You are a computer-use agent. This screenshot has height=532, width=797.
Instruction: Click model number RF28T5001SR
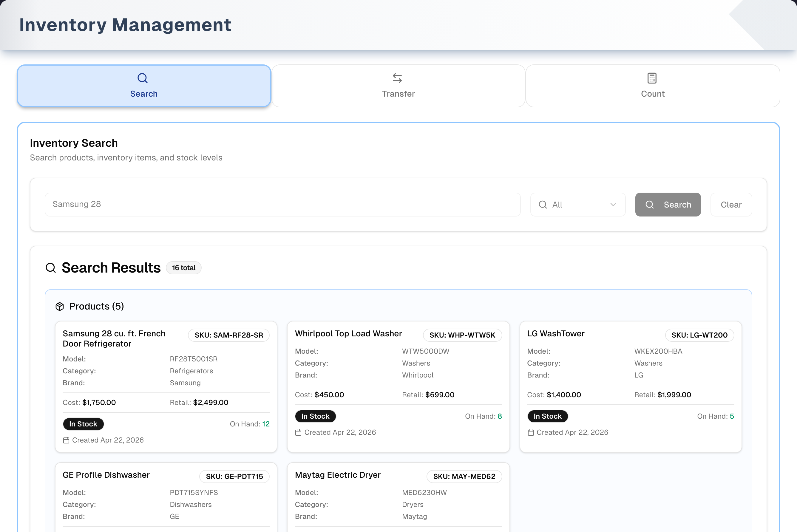click(193, 359)
